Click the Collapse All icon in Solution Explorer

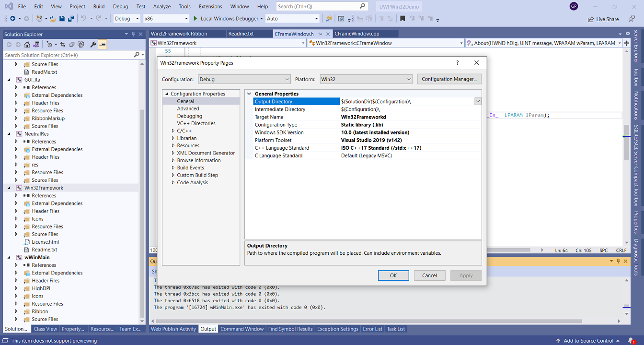coord(72,44)
